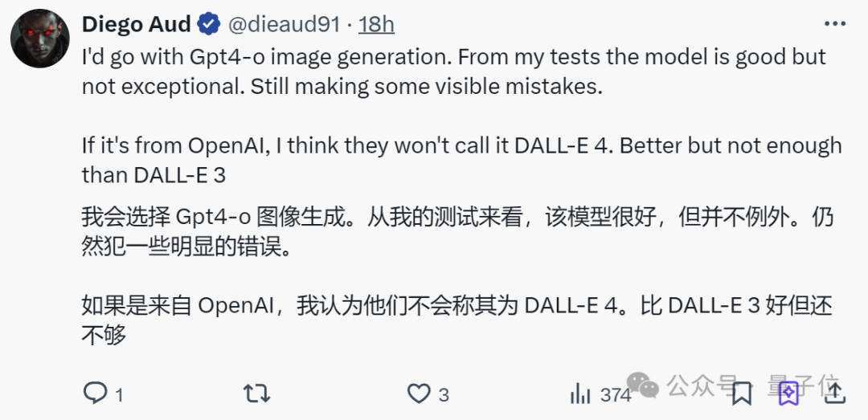Like the tweet with heart icon
The image size is (868, 420).
click(419, 393)
